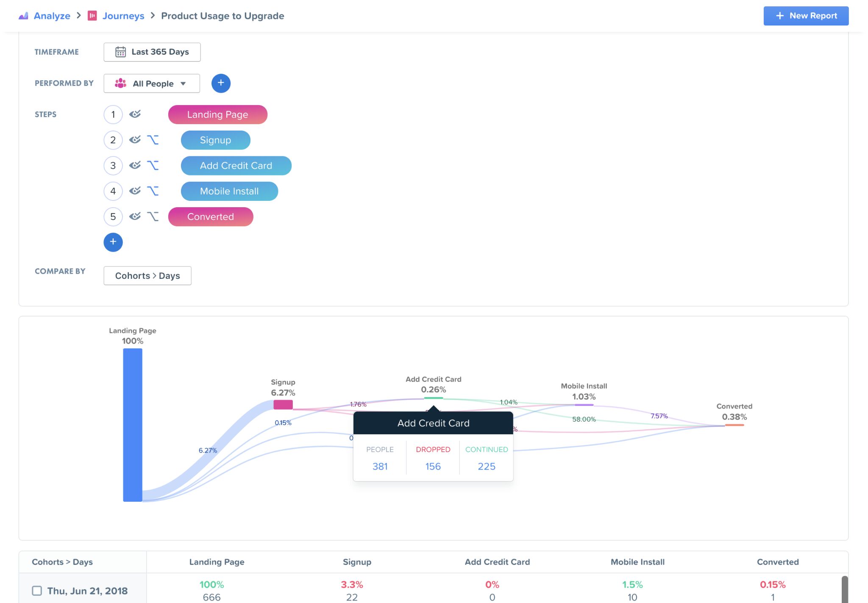The image size is (868, 603).
Task: Click the Journeys breadcrumb icon
Action: (x=92, y=14)
